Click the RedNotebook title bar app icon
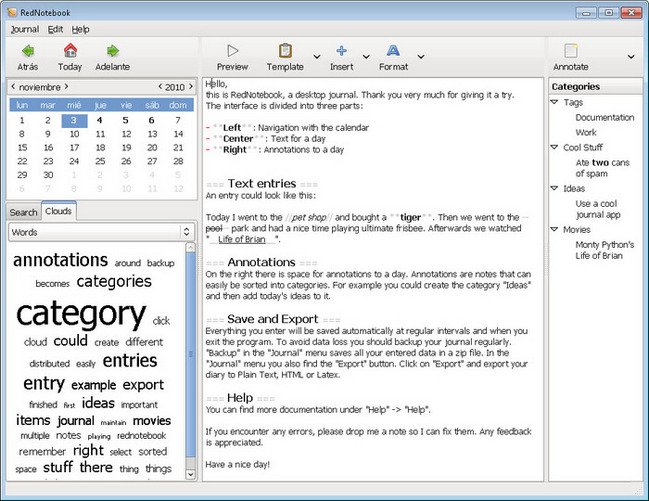 12,12
